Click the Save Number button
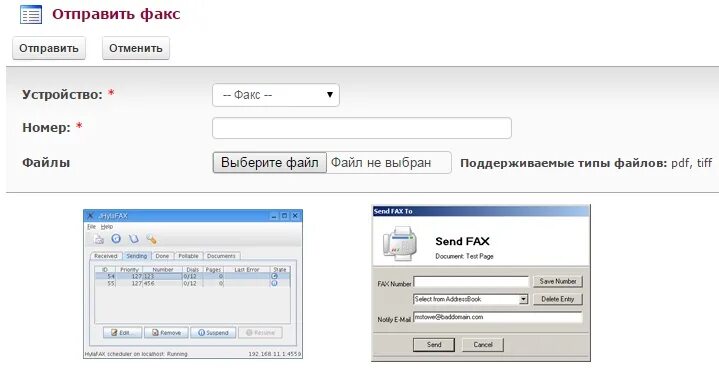 pyautogui.click(x=558, y=281)
